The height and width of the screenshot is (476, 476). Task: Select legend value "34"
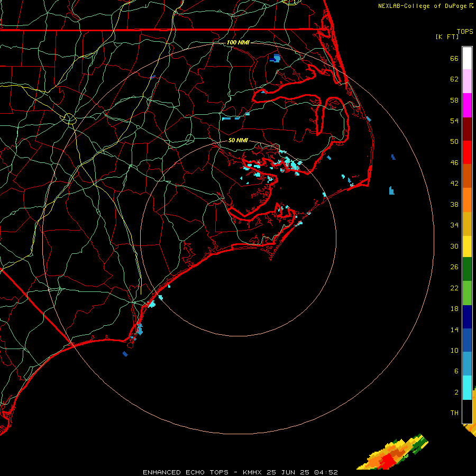pyautogui.click(x=454, y=225)
